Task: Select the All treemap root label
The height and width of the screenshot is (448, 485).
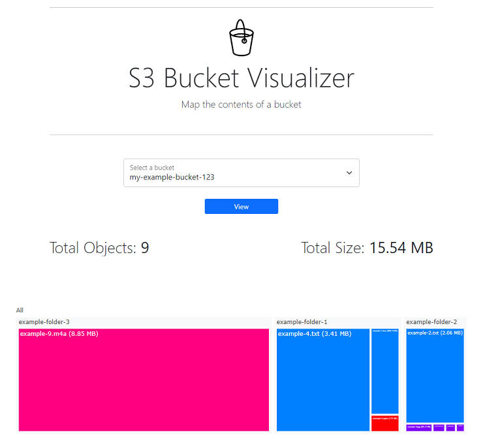Action: click(20, 310)
